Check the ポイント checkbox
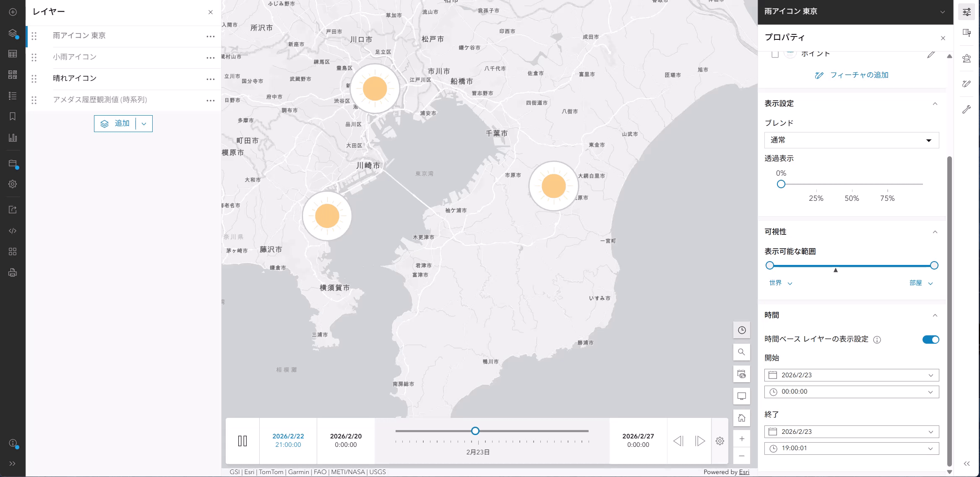 (x=775, y=54)
